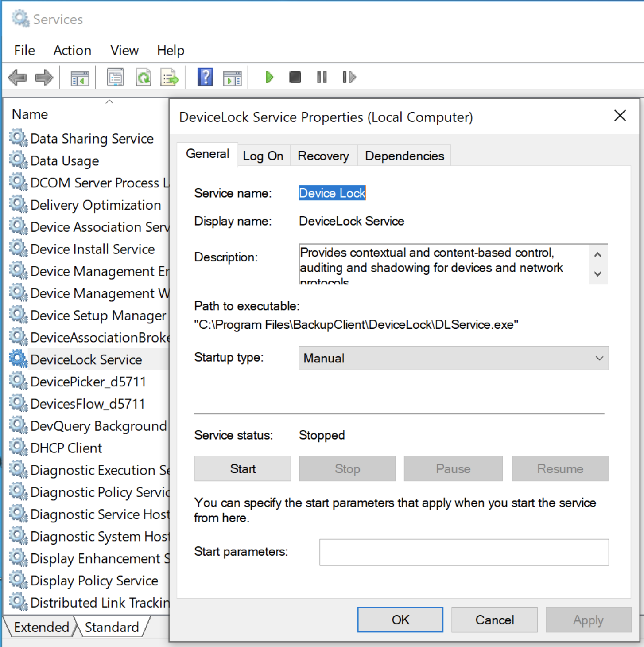Select the Device Management Wireless row
This screenshot has height=647, width=644.
[89, 293]
